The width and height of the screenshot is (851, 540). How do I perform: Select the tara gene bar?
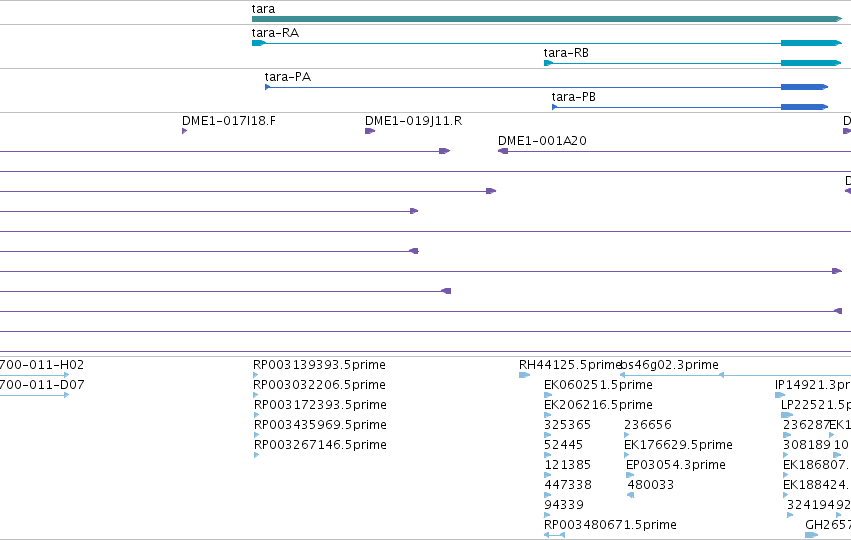547,19
